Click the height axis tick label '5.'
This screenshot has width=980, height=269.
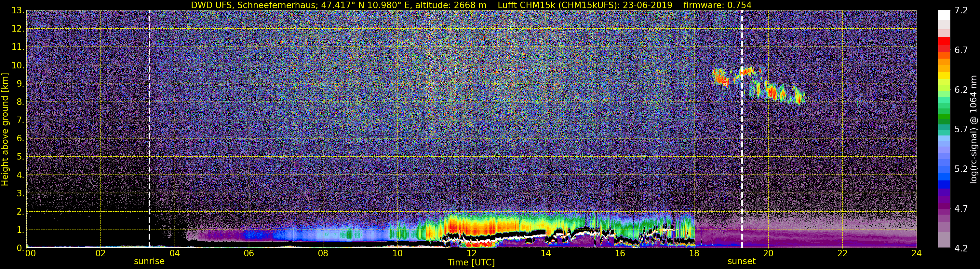20,157
